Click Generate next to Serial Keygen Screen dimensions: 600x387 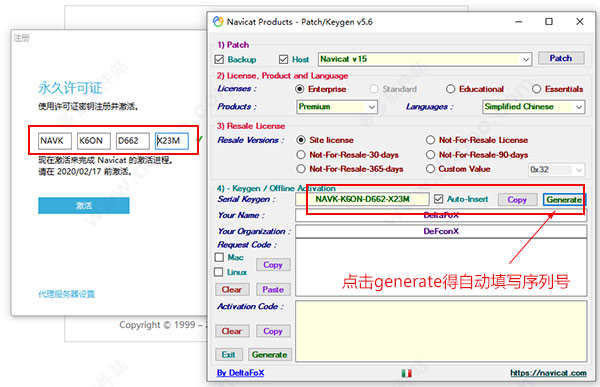coord(564,199)
